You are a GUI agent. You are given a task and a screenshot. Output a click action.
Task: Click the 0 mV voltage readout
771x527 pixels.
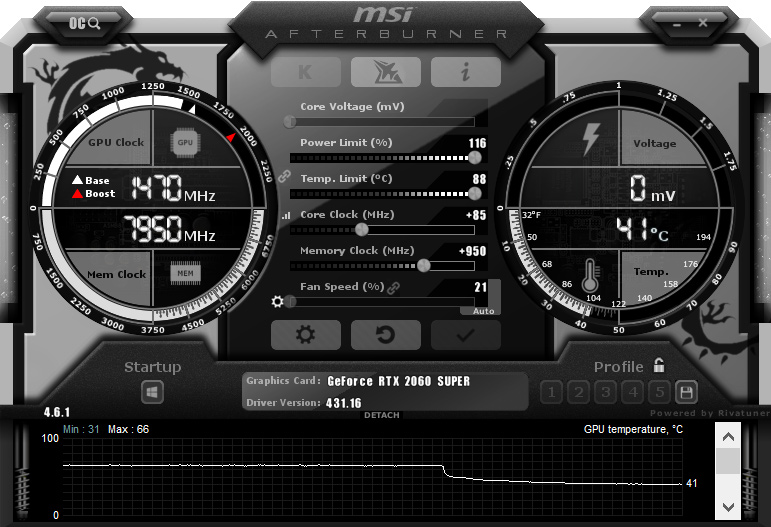(652, 189)
